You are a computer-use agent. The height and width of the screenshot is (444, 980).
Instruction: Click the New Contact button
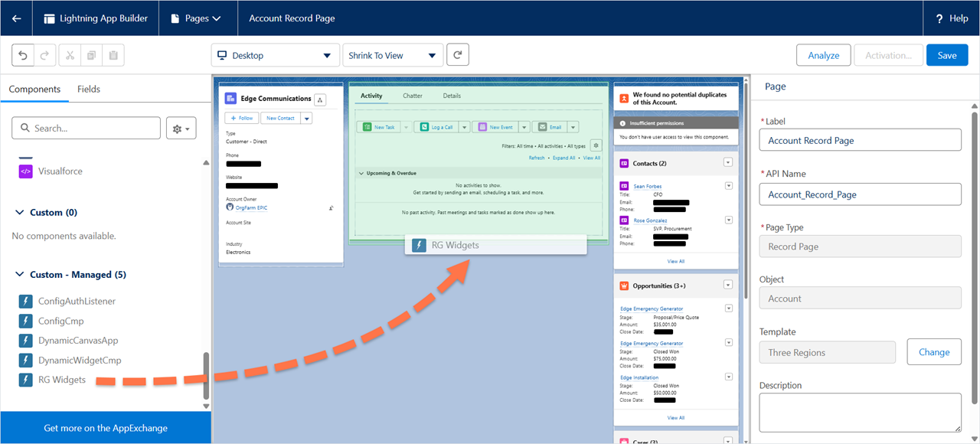[281, 118]
